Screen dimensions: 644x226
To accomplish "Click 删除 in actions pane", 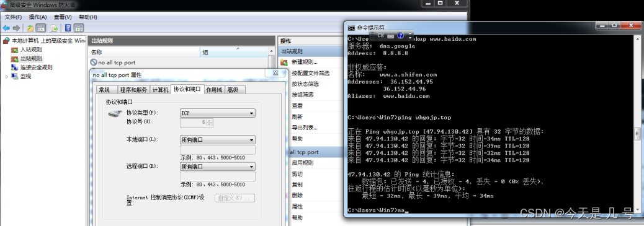I will coord(297,196).
